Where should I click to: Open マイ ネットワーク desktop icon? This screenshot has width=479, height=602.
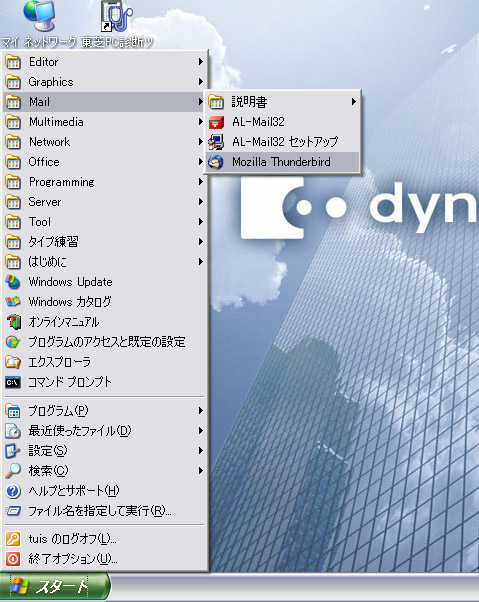coord(39,24)
